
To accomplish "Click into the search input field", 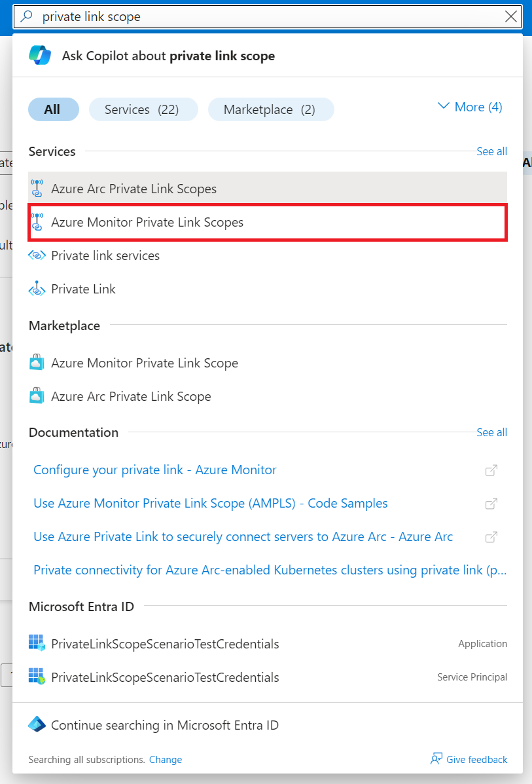I will click(262, 17).
